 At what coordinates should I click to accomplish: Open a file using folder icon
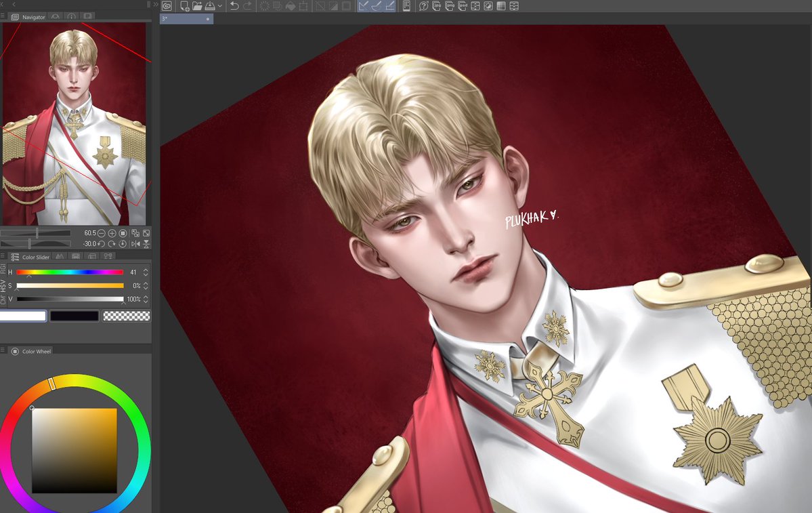(x=197, y=6)
